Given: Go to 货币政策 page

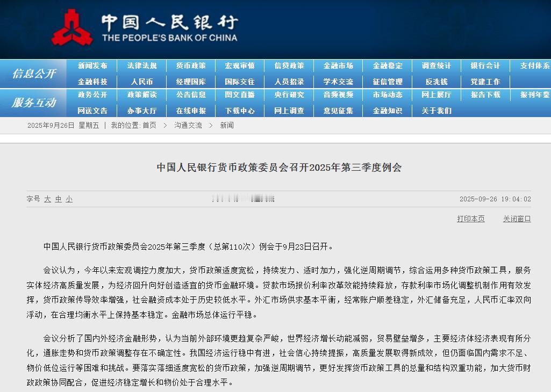Looking at the screenshot, I should pyautogui.click(x=191, y=66).
